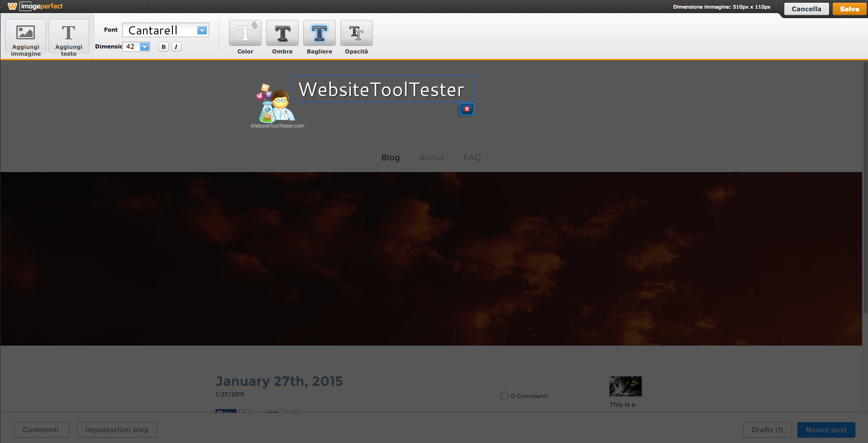Viewport: 868px width, 443px height.
Task: Click the comment bubble icon
Action: tap(504, 395)
